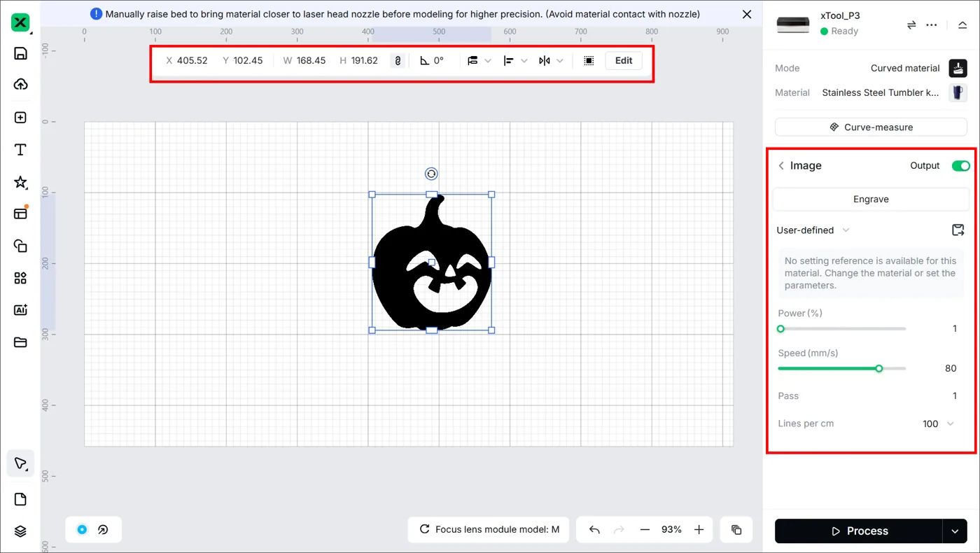Click the Process button

tap(858, 531)
